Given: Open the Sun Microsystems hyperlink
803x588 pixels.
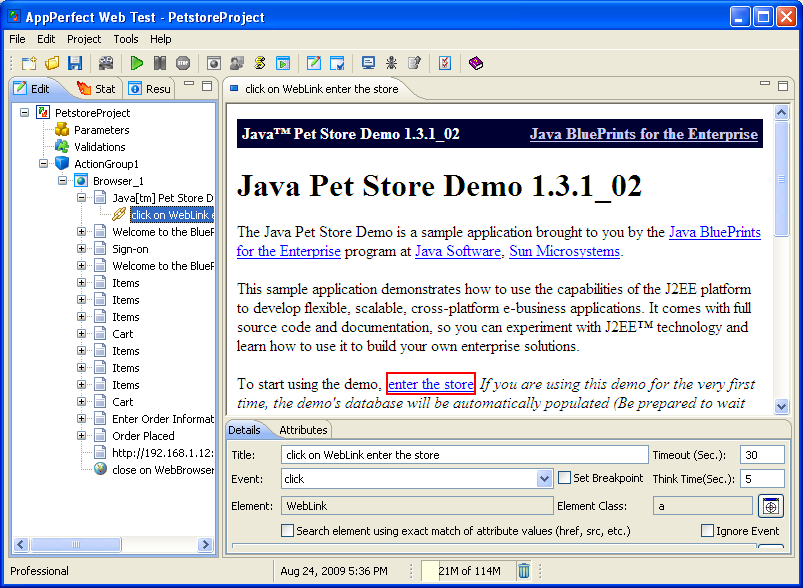Looking at the screenshot, I should (564, 251).
